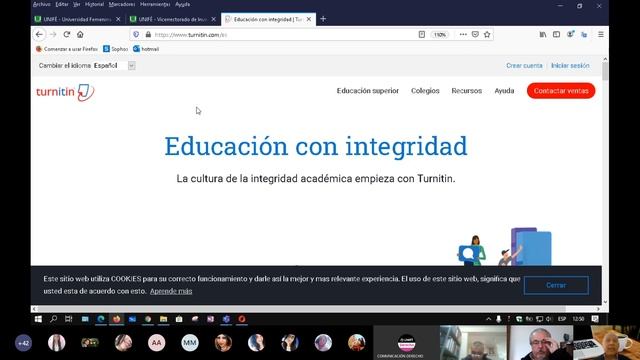Switch to the UNIFÉ Vicerrectorado tab
Image resolution: width=640 pixels, height=360 pixels.
coord(173,19)
